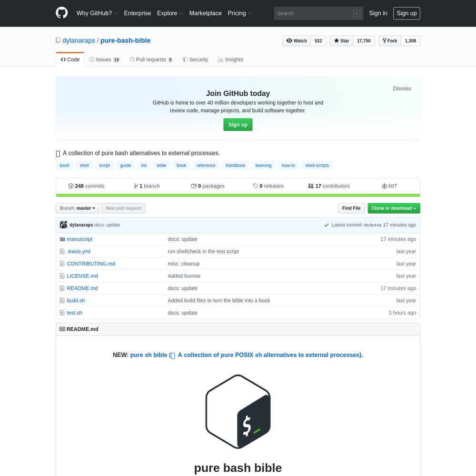Select the shell topic tag

[x=84, y=166]
